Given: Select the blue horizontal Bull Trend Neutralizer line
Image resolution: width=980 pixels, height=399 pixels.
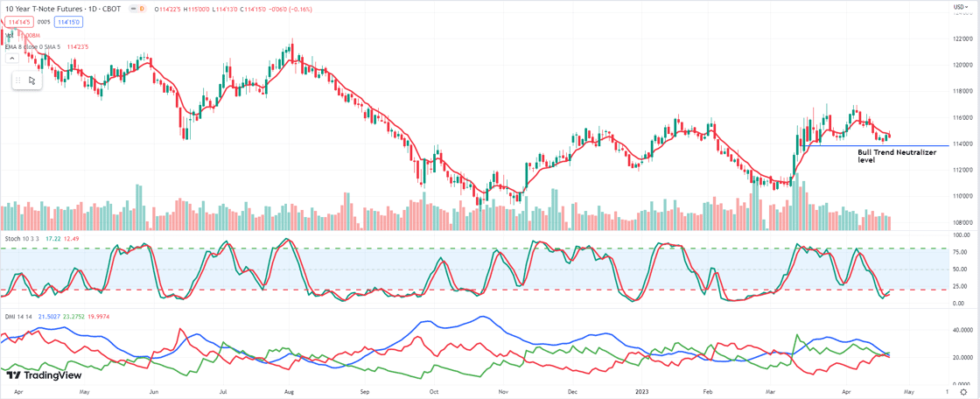Looking at the screenshot, I should tap(875, 145).
